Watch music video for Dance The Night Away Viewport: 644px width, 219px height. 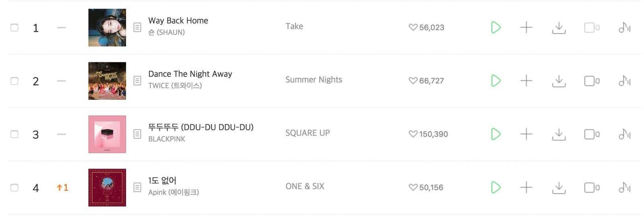click(591, 81)
